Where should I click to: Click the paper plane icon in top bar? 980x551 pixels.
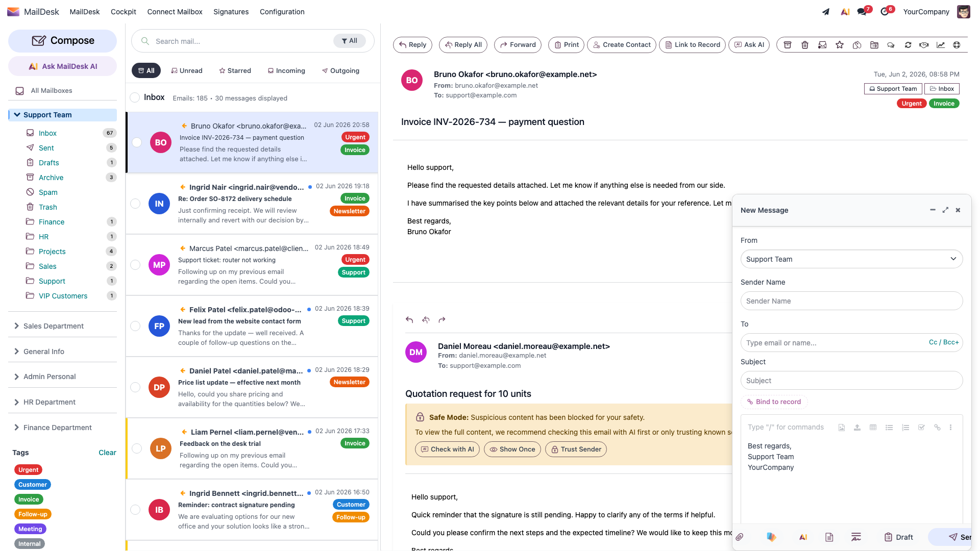pos(826,12)
